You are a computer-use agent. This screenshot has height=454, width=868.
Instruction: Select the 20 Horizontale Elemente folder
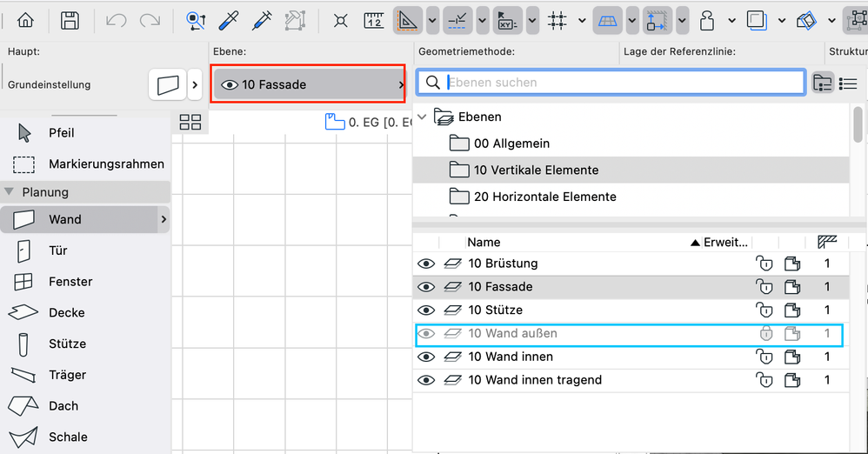pyautogui.click(x=631, y=197)
